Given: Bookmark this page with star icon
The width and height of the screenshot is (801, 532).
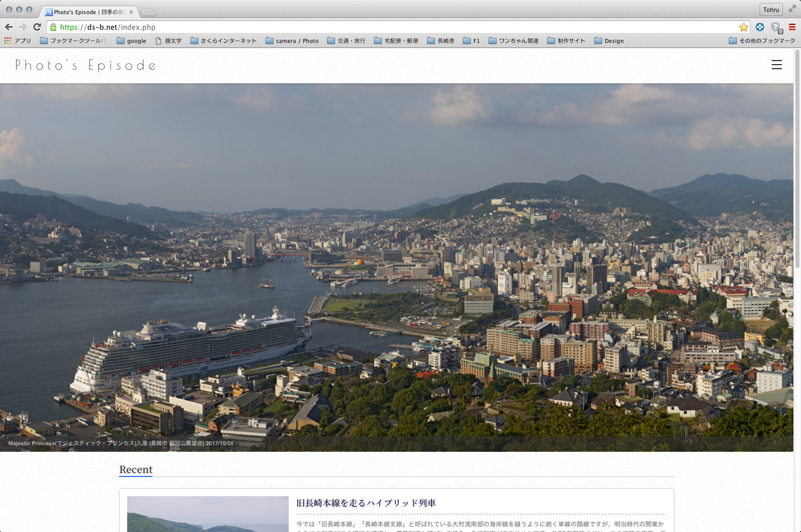Looking at the screenshot, I should tap(743, 27).
